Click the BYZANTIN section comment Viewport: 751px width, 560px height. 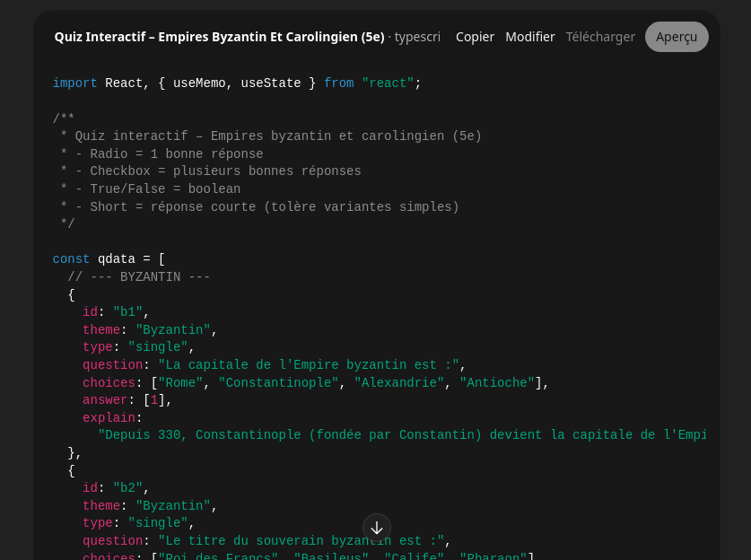coord(138,277)
